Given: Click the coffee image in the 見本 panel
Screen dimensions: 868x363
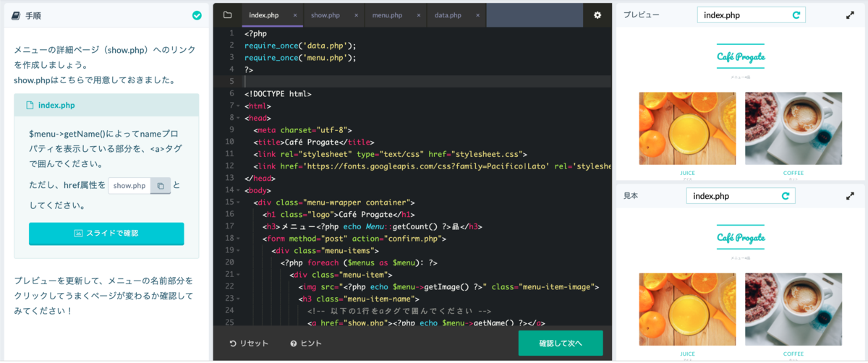Looking at the screenshot, I should 793,309.
